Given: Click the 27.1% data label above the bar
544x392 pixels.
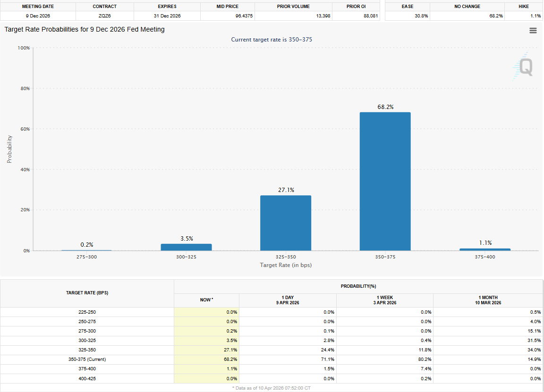Looking at the screenshot, I should tap(286, 190).
